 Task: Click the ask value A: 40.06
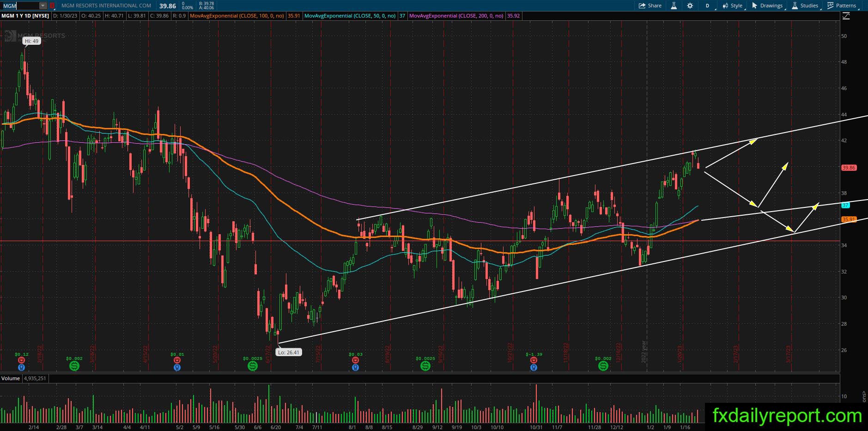click(206, 8)
